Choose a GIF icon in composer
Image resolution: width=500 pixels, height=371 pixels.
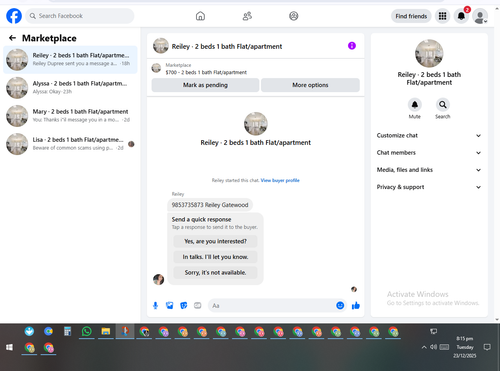pyautogui.click(x=198, y=306)
